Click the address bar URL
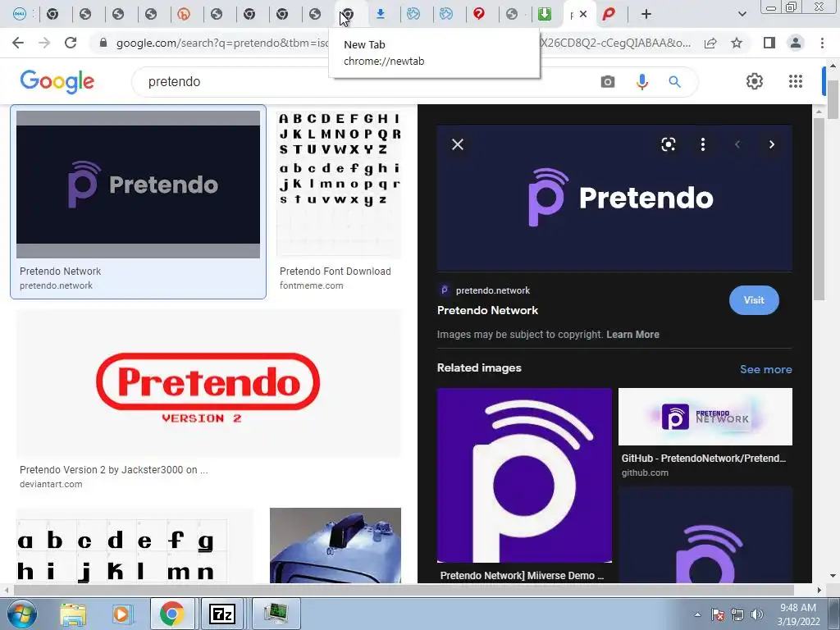Viewport: 840px width, 630px height. (x=403, y=43)
